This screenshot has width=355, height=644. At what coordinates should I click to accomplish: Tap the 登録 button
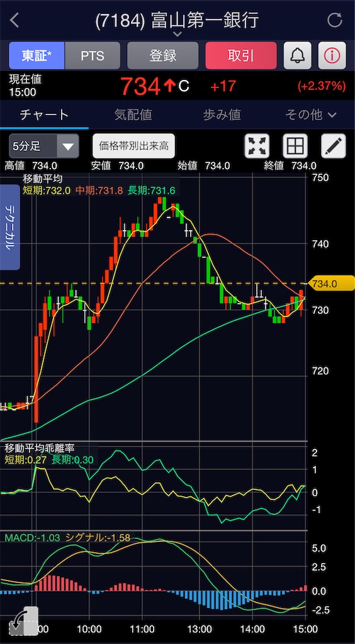point(162,55)
